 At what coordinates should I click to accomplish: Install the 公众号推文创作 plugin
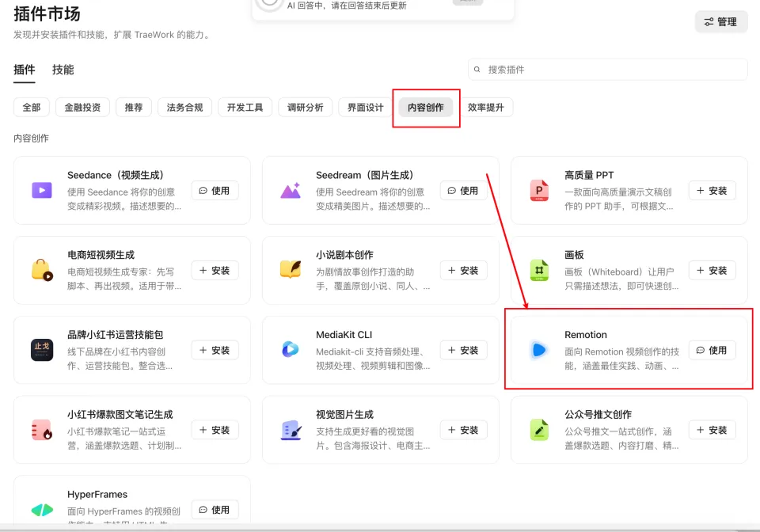[x=712, y=430]
